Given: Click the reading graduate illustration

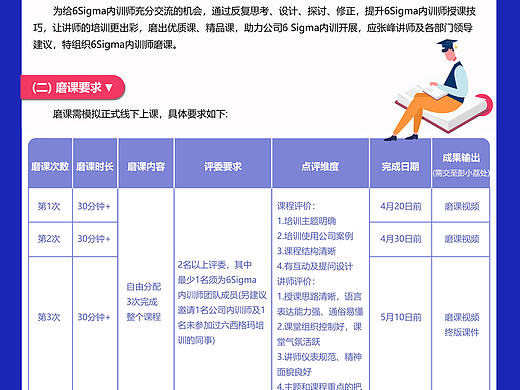Looking at the screenshot, I should [439, 90].
